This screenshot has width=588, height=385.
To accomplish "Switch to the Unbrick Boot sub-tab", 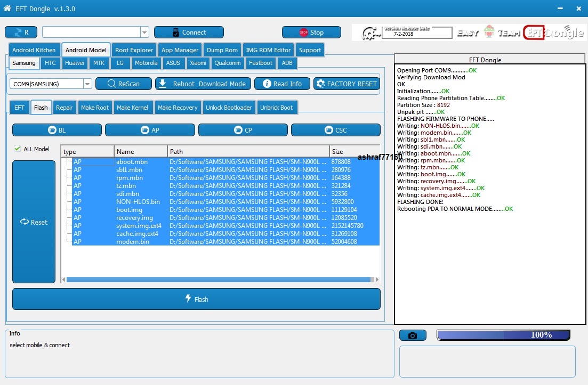I will point(276,108).
